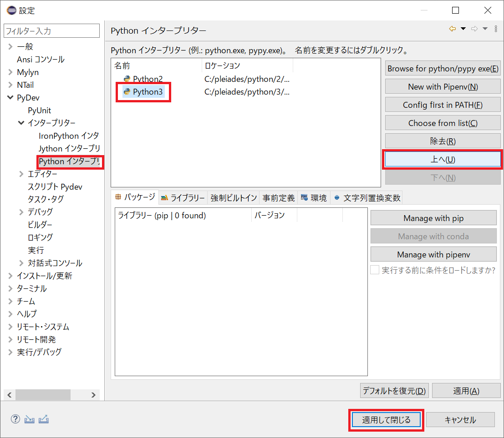Click Choose from list button
Viewport: 504px width, 438px height.
[443, 123]
